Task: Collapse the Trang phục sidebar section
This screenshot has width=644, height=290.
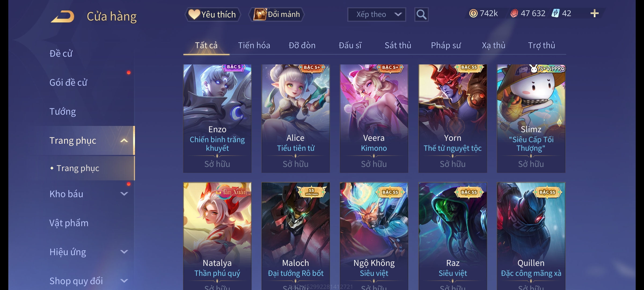Action: [x=124, y=140]
